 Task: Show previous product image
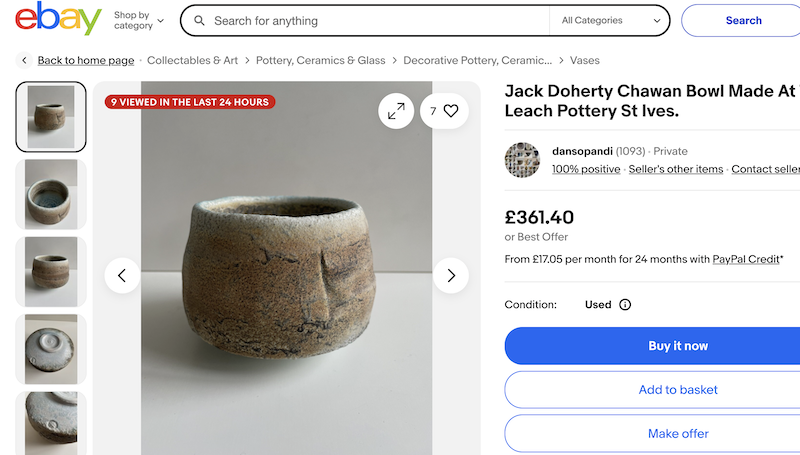click(x=122, y=275)
